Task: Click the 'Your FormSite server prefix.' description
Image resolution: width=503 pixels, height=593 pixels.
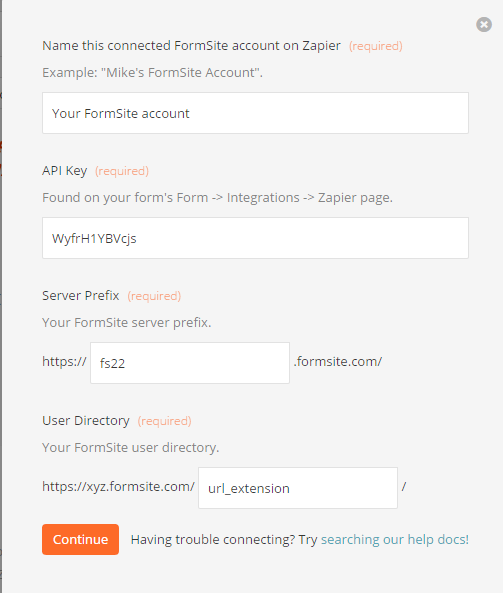Action: pyautogui.click(x=127, y=323)
